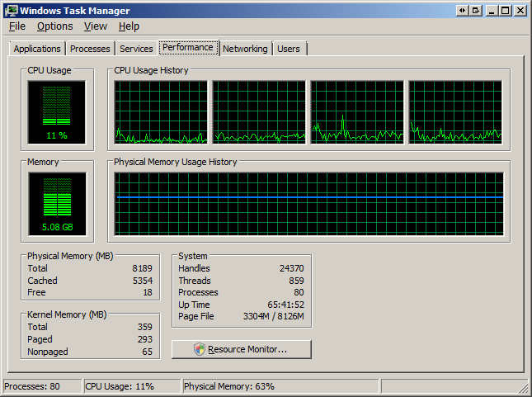The image size is (532, 397).
Task: Switch to the Applications tab
Action: click(37, 49)
